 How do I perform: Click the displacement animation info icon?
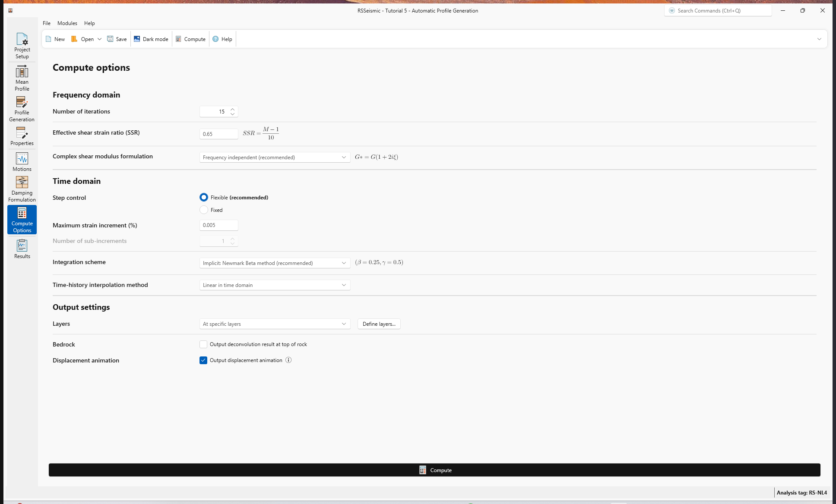point(288,360)
